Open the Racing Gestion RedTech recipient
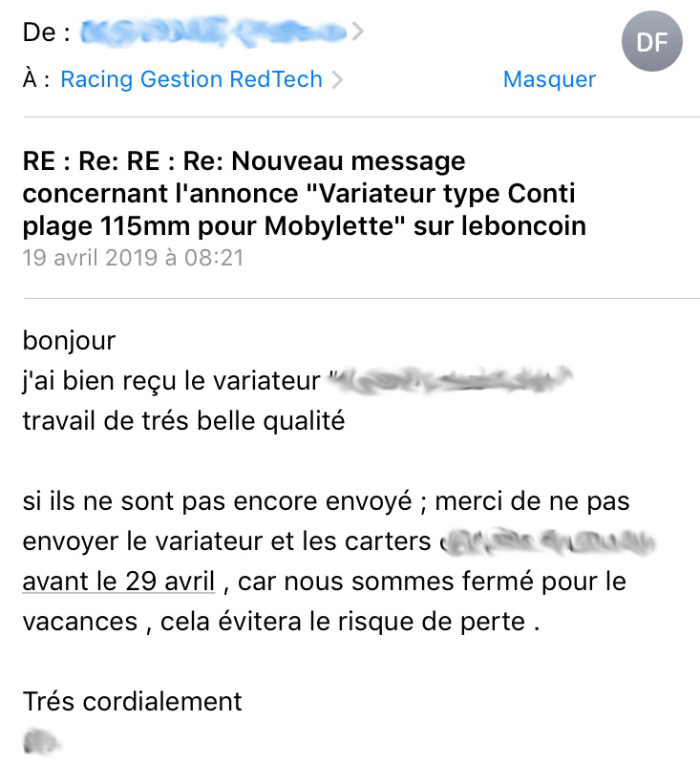 point(192,79)
